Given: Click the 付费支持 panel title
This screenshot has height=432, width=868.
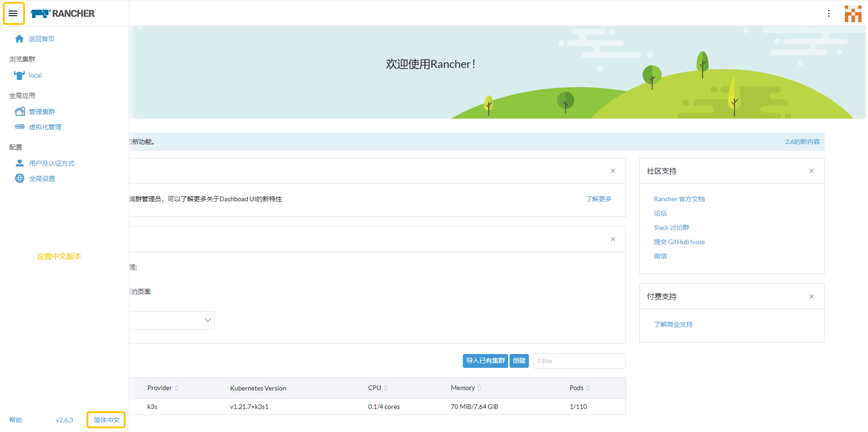Looking at the screenshot, I should (662, 297).
